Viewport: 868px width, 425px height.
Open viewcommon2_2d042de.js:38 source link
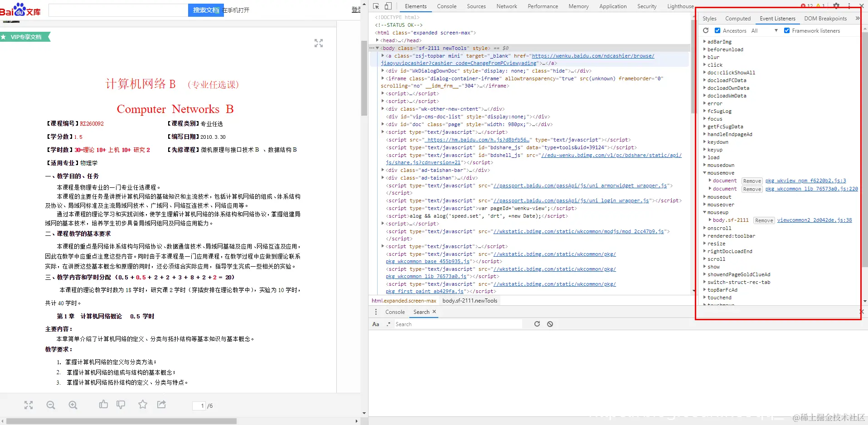[815, 220]
